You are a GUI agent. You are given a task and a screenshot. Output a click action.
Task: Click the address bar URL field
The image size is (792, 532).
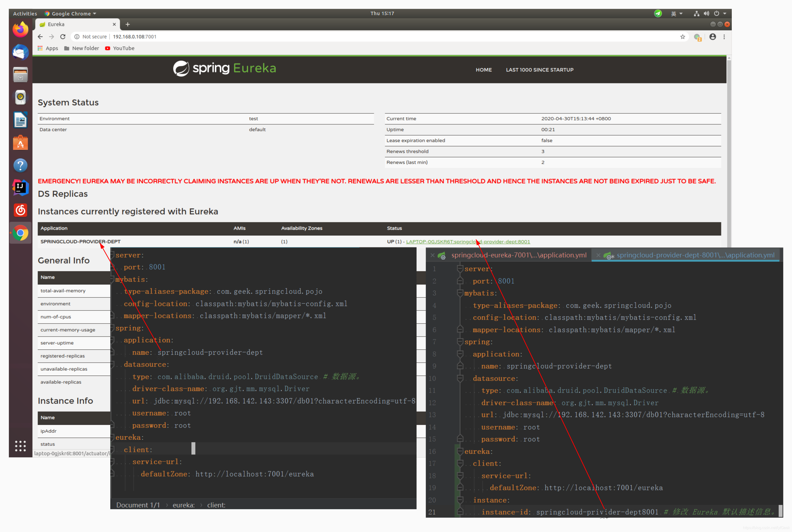tap(374, 37)
